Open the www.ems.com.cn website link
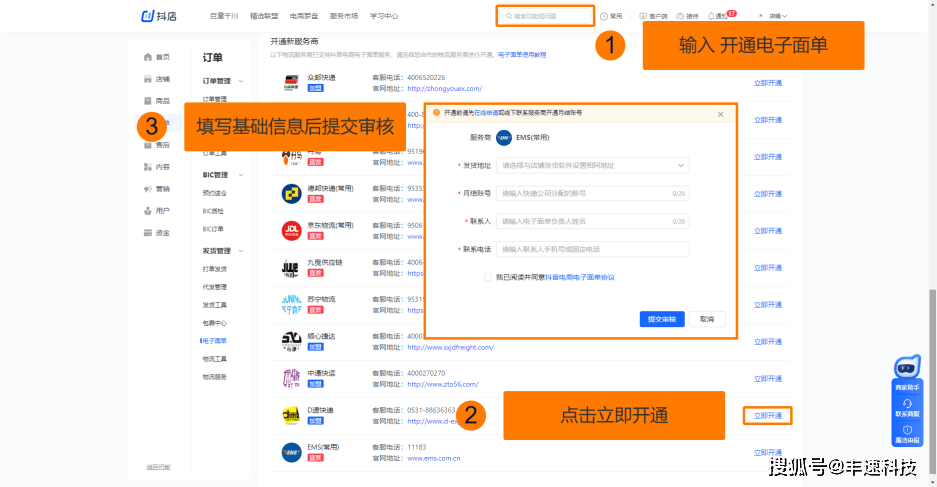The image size is (937, 487). click(x=434, y=458)
